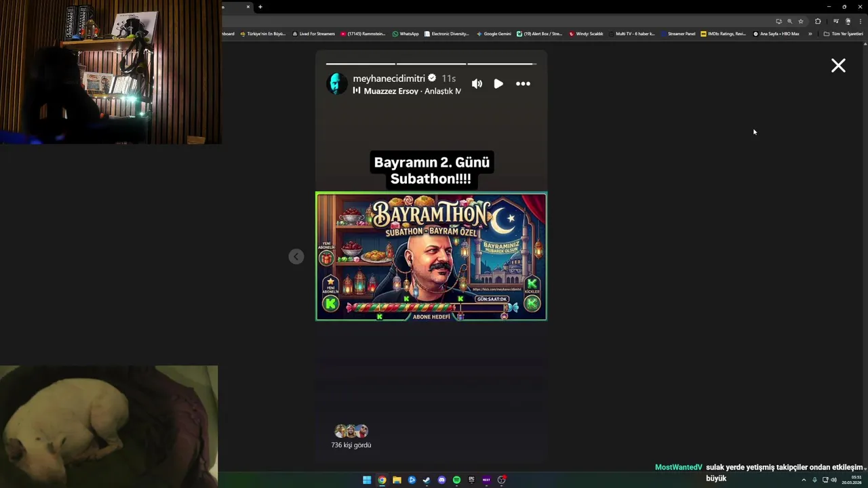
Task: Open Türkiye'nin En Büyü... bookmark
Action: click(x=263, y=33)
